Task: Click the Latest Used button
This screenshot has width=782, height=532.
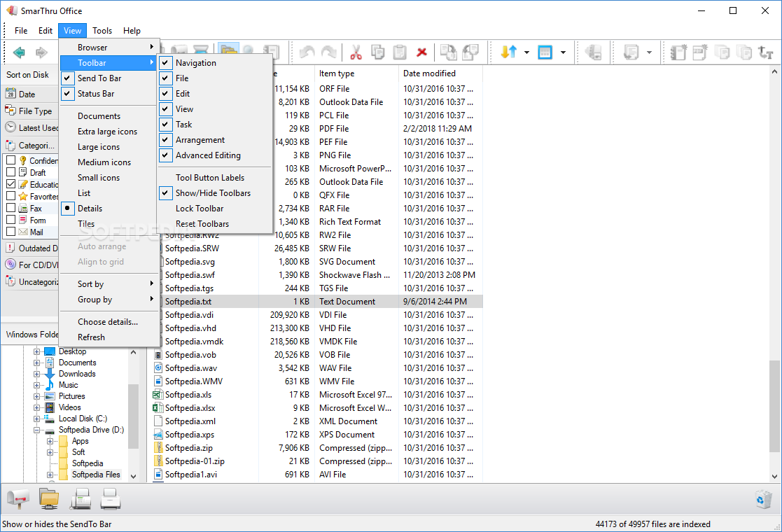Action: pyautogui.click(x=30, y=128)
